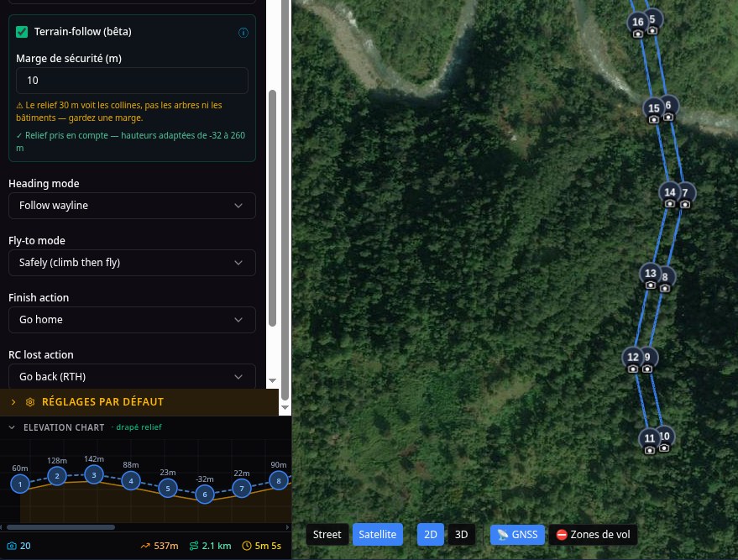
Task: Click the camera icon under waypoint 8
Action: point(665,289)
